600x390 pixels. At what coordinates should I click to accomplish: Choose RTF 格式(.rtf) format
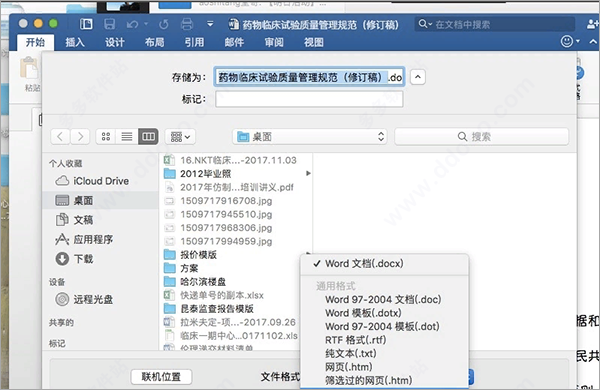click(385, 340)
